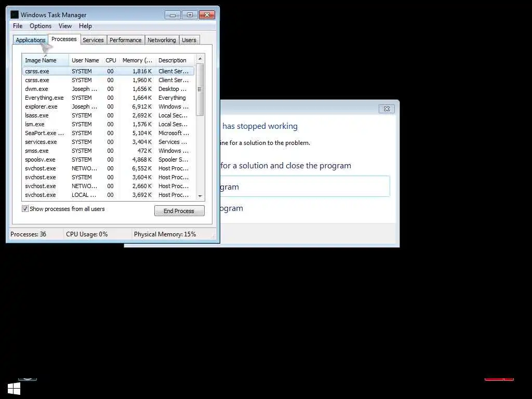Select the Everything.exe process
Screen dimensions: 532x399
tap(108, 98)
